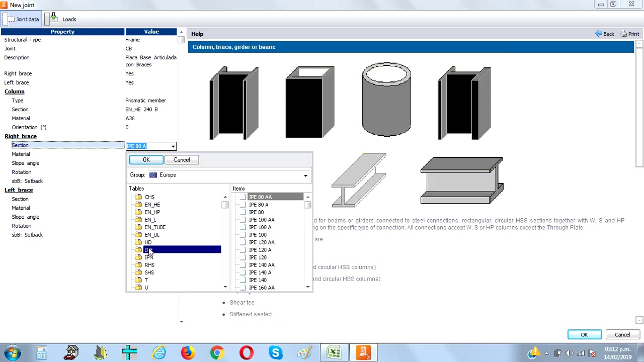Click the Column Material value A36
Image resolution: width=644 pixels, height=362 pixels.
click(130, 119)
